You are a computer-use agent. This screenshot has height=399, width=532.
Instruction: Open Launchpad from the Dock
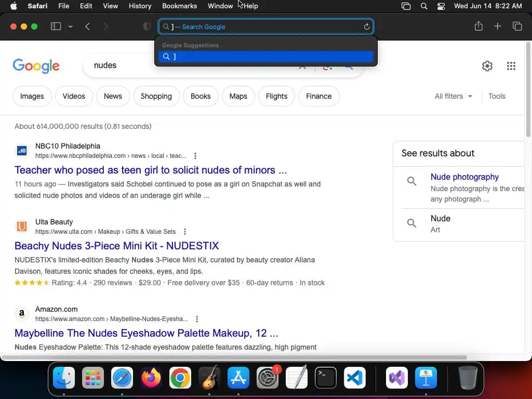tap(93, 378)
